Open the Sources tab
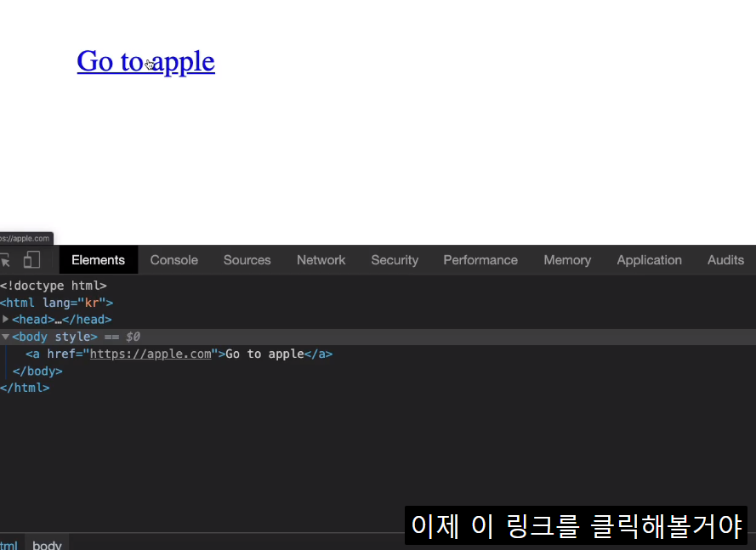This screenshot has height=550, width=756. point(247,260)
